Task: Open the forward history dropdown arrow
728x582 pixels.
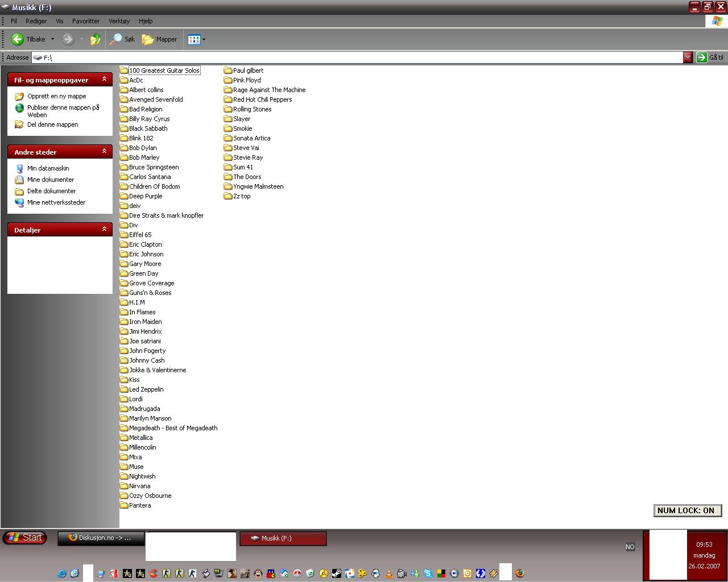Action: [x=81, y=39]
